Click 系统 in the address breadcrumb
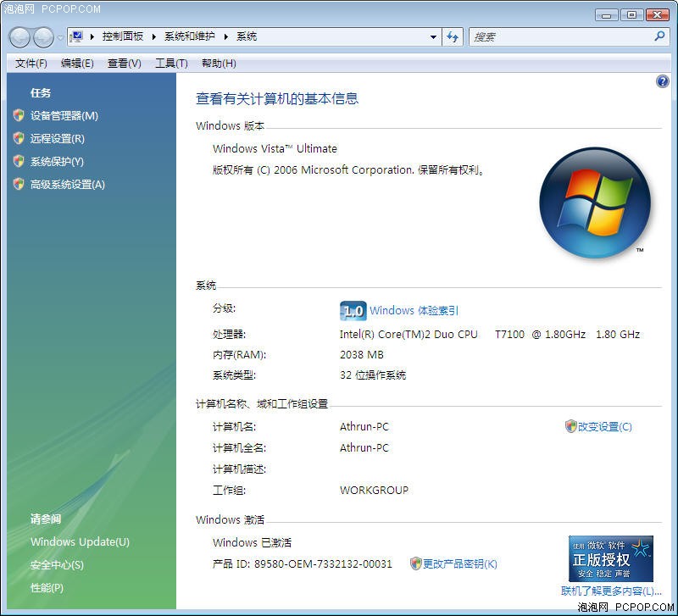 click(247, 36)
